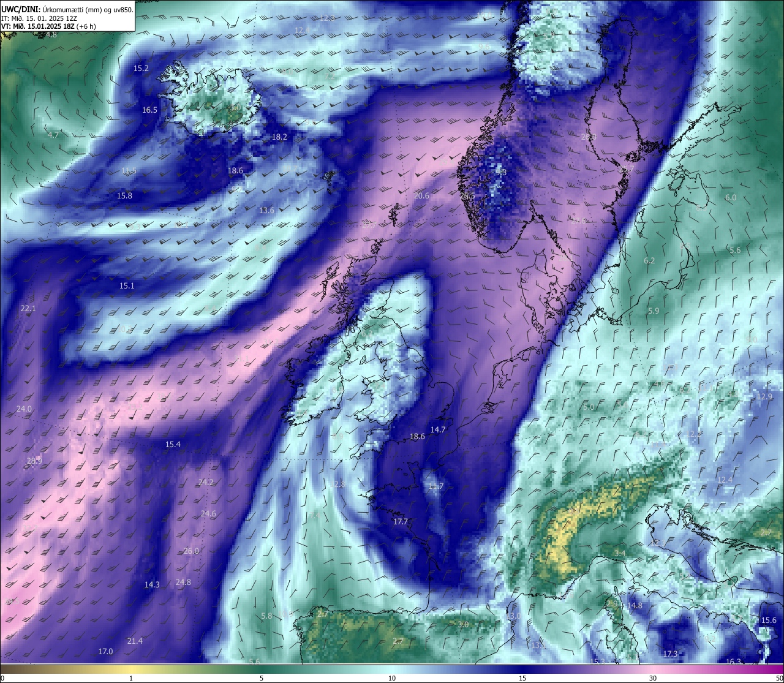Click the 16.5 value west of Iceland
The height and width of the screenshot is (683, 784).
(x=149, y=110)
